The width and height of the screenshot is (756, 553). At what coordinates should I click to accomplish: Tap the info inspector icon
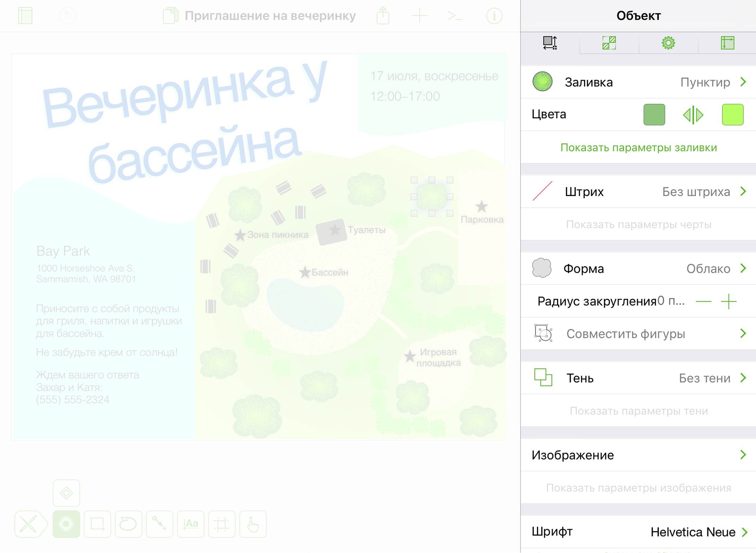tap(494, 16)
